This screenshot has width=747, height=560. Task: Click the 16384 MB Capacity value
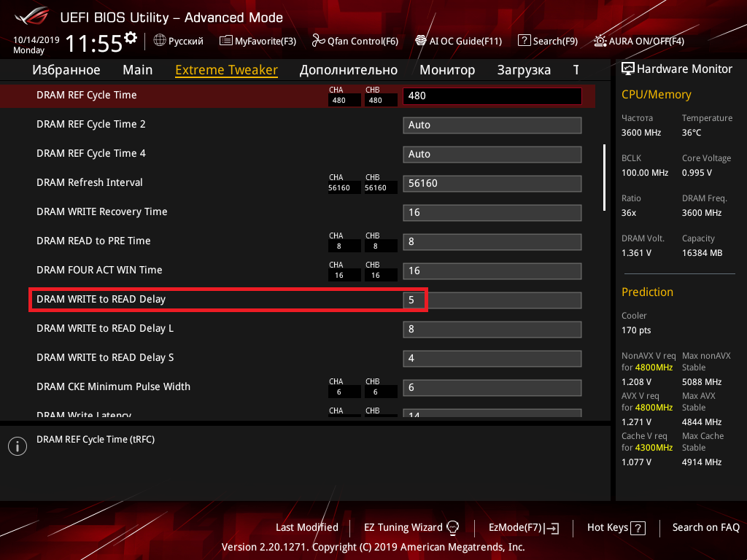click(x=703, y=253)
